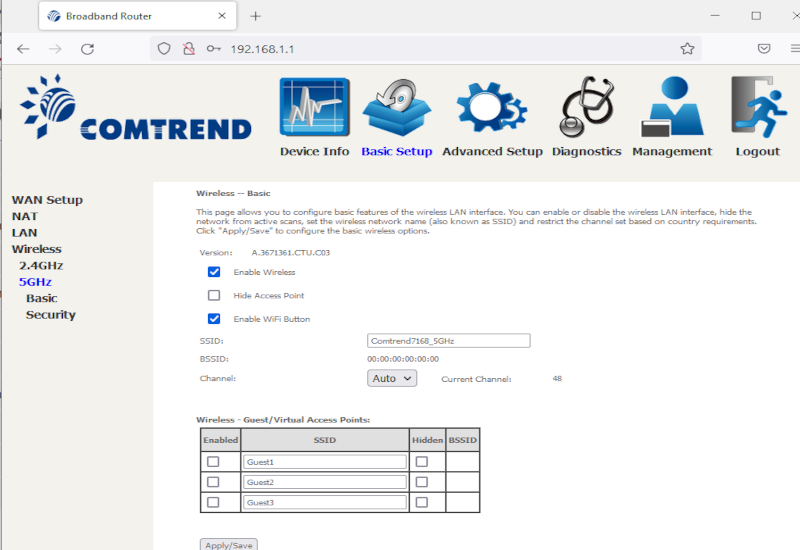Image resolution: width=800 pixels, height=550 pixels.
Task: Click the version A.3671361.CTU.C03 text
Action: (291, 253)
